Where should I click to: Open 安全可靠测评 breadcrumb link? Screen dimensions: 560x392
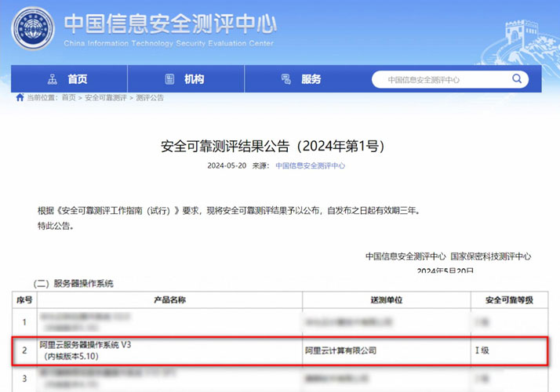(x=105, y=98)
